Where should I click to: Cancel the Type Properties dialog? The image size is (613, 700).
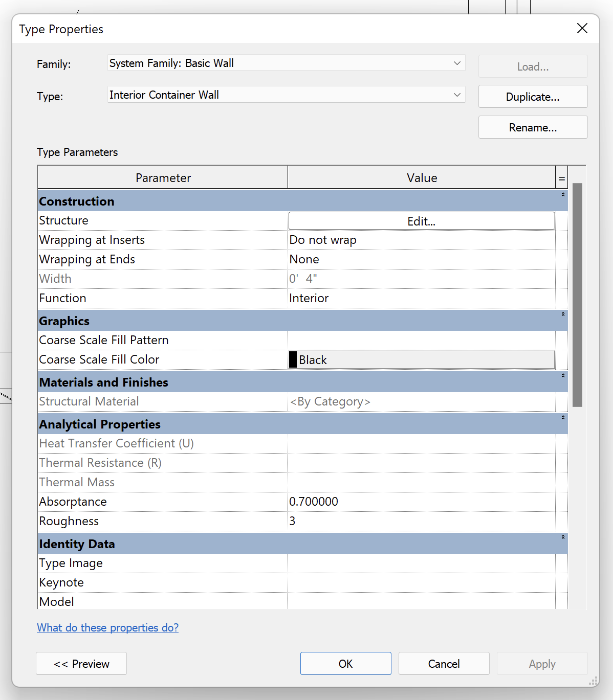click(x=443, y=663)
